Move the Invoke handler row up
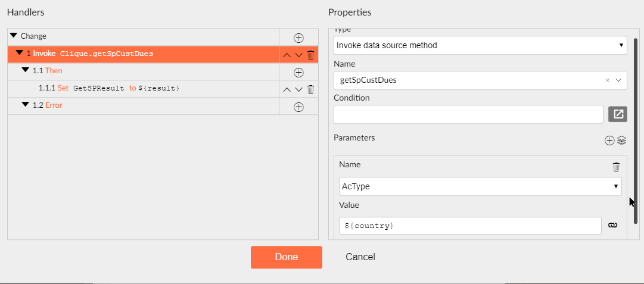Image resolution: width=644 pixels, height=284 pixels. 287,55
